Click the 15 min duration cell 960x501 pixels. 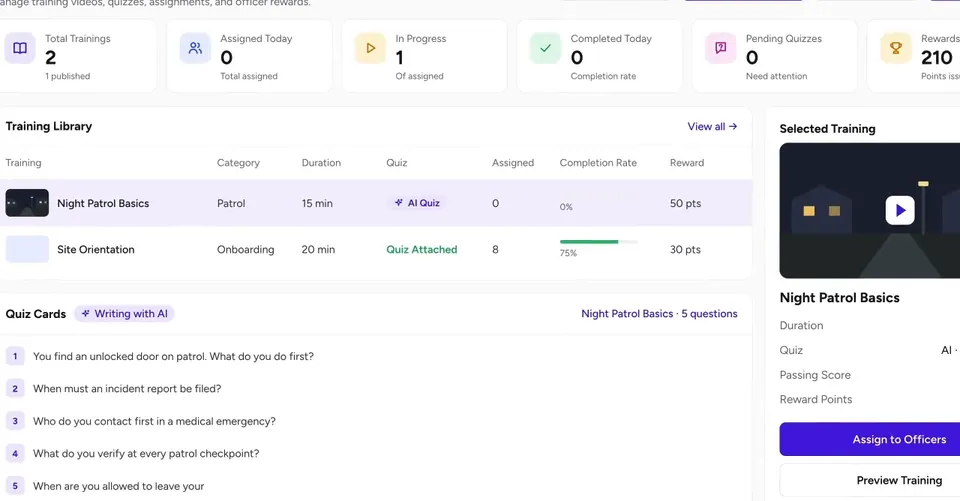click(x=317, y=203)
